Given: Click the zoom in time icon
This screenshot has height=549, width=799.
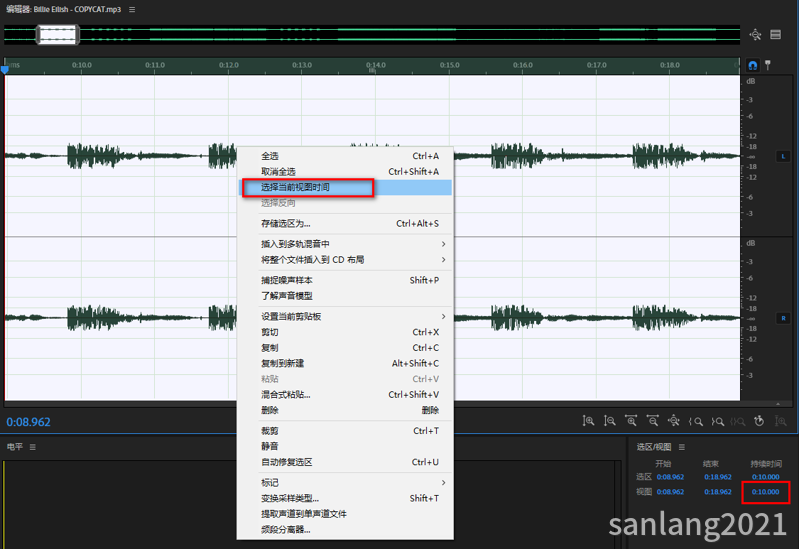Looking at the screenshot, I should [x=631, y=421].
